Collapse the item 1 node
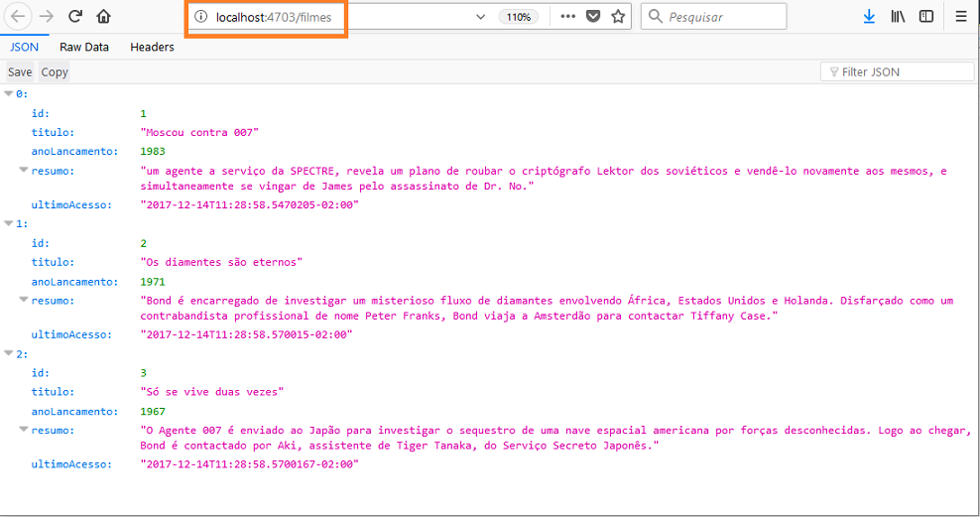 (9, 223)
